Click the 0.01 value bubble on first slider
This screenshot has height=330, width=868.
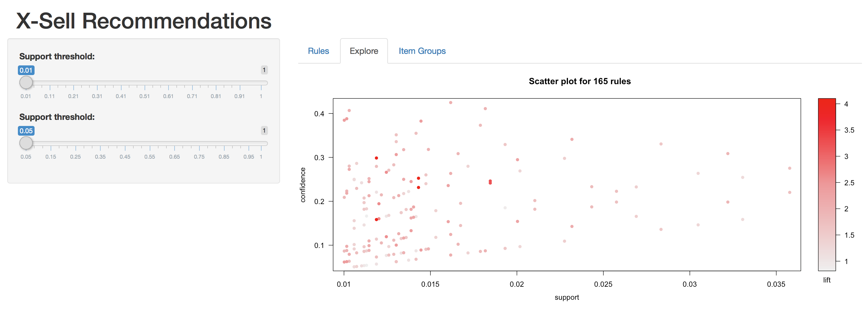coord(26,70)
